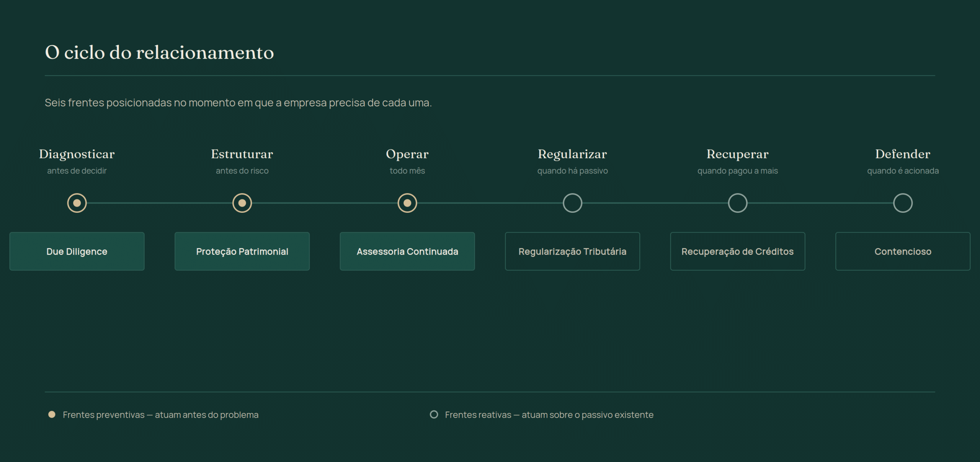Click the 'antes do risco' subtitle
The image size is (980, 462).
(x=242, y=171)
